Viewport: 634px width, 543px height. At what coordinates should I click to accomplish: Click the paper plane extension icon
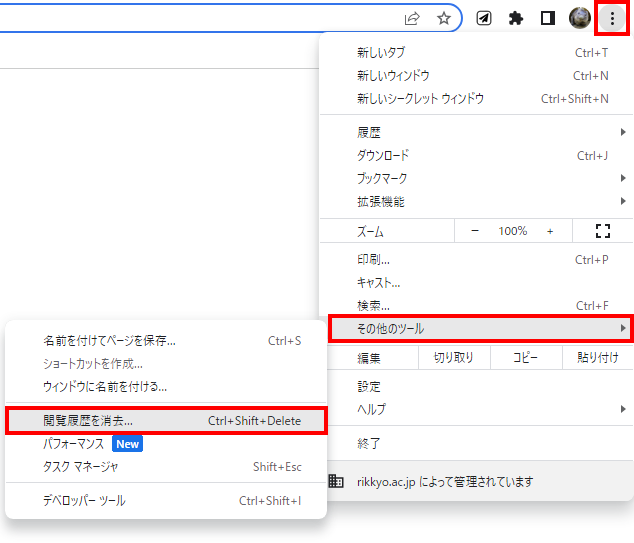click(x=484, y=18)
